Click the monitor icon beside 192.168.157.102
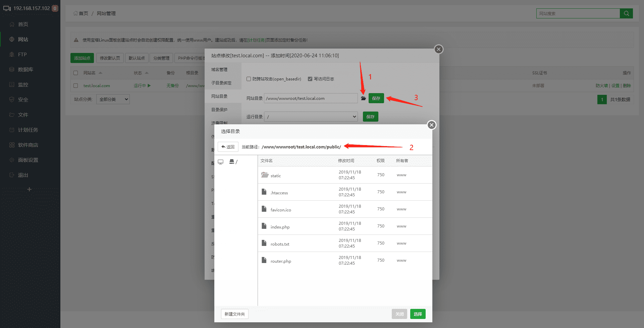The image size is (644, 328). coord(7,8)
